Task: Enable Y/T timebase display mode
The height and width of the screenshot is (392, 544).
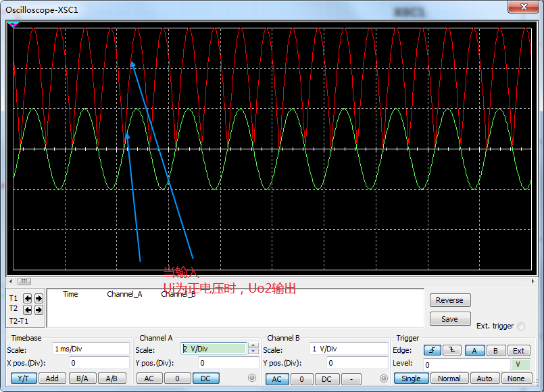Action: 24,378
